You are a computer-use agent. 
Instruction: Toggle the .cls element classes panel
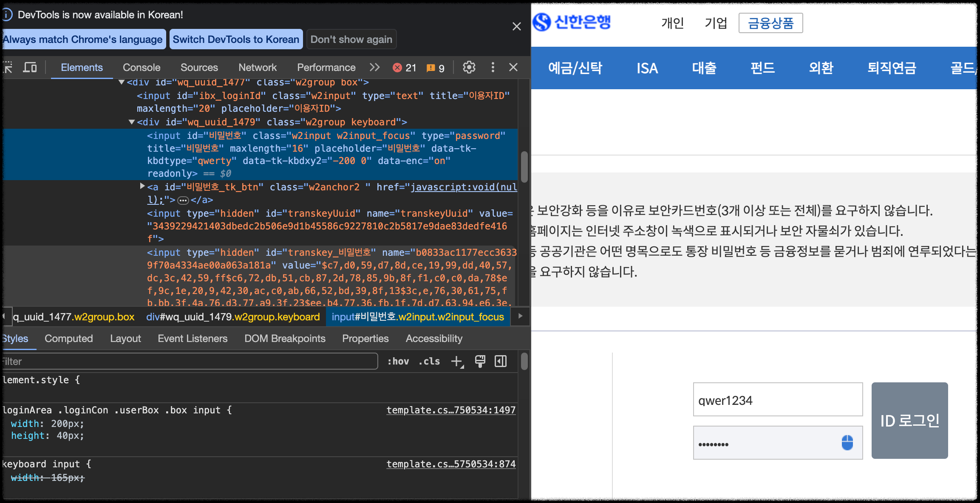point(429,361)
